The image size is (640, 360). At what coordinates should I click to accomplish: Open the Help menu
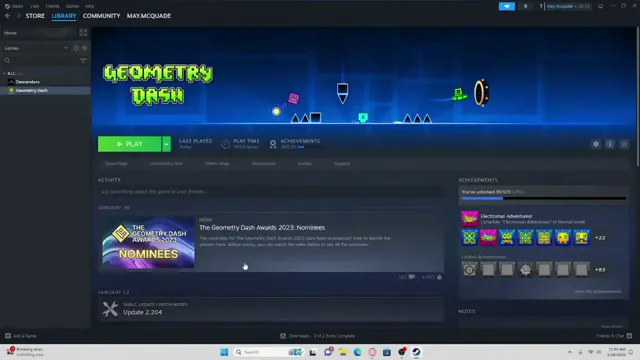click(x=89, y=6)
